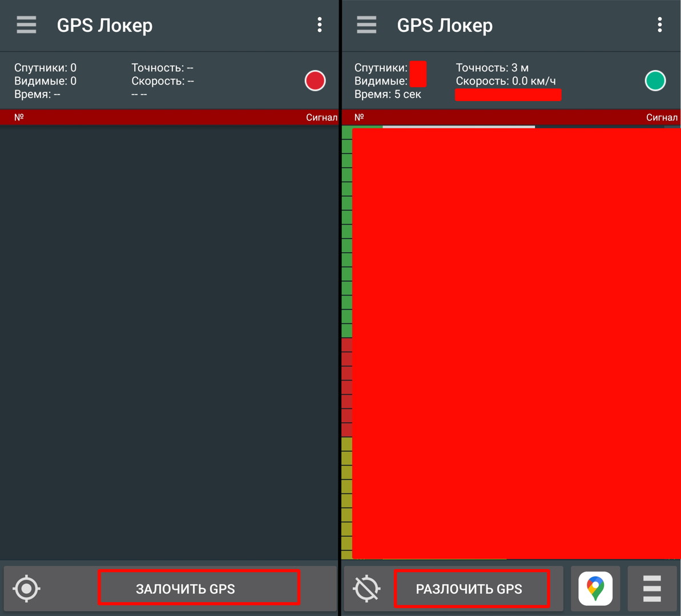Tap the Точность: 3 м accuracy readout
Image resolution: width=681 pixels, height=616 pixels.
point(492,68)
